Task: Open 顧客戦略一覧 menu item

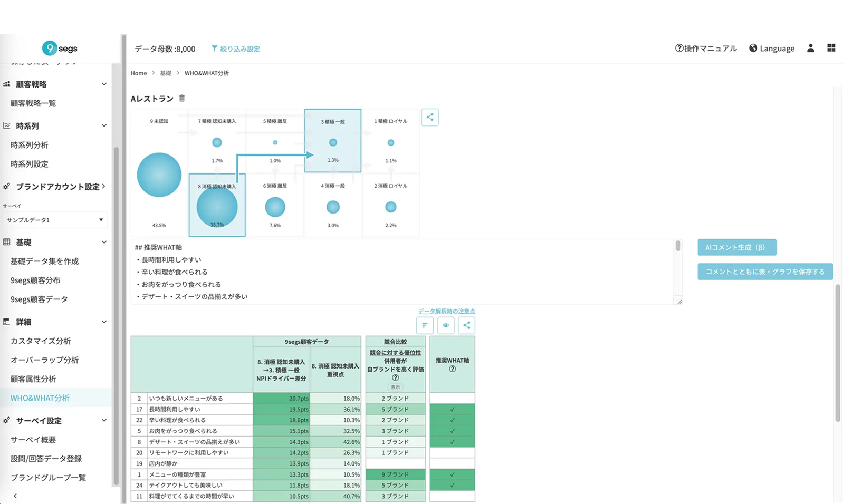Action: coord(33,103)
